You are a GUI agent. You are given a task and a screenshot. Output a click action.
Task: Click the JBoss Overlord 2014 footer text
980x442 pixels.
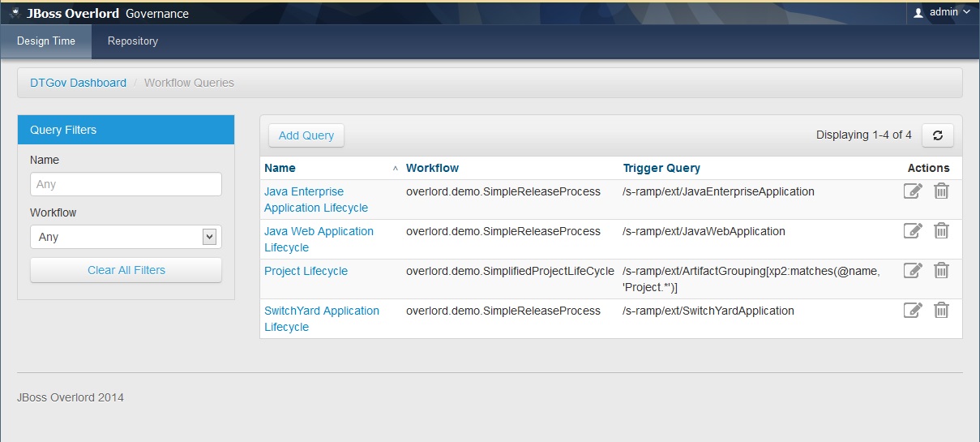(71, 397)
